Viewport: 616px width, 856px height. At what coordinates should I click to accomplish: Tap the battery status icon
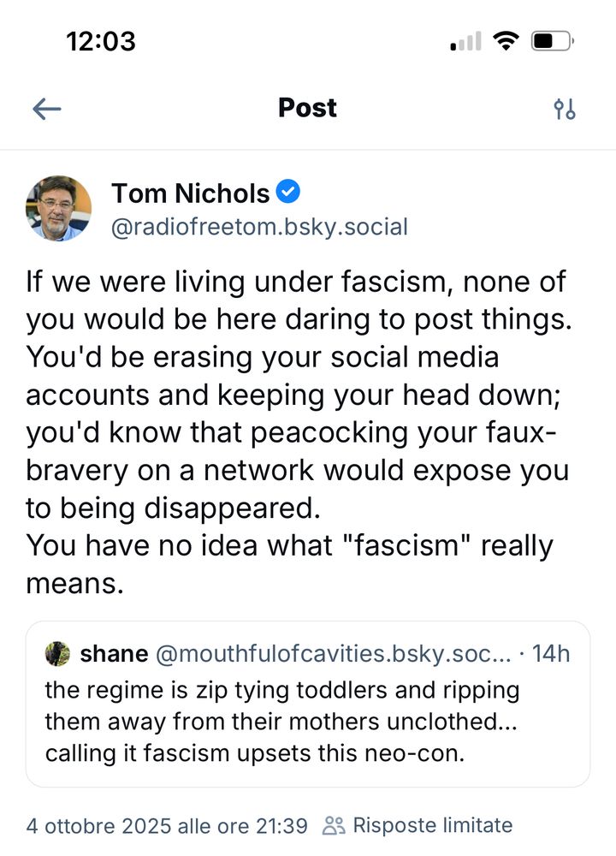pyautogui.click(x=552, y=42)
